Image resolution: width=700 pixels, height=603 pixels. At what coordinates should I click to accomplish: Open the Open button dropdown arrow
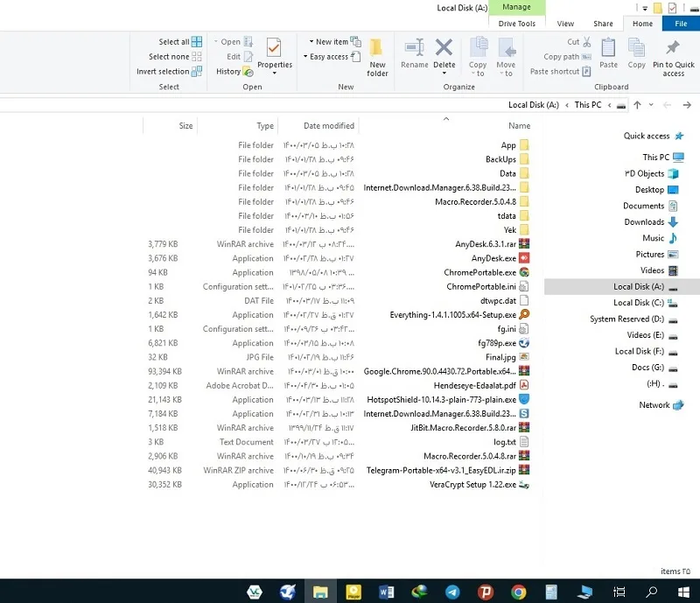(216, 42)
